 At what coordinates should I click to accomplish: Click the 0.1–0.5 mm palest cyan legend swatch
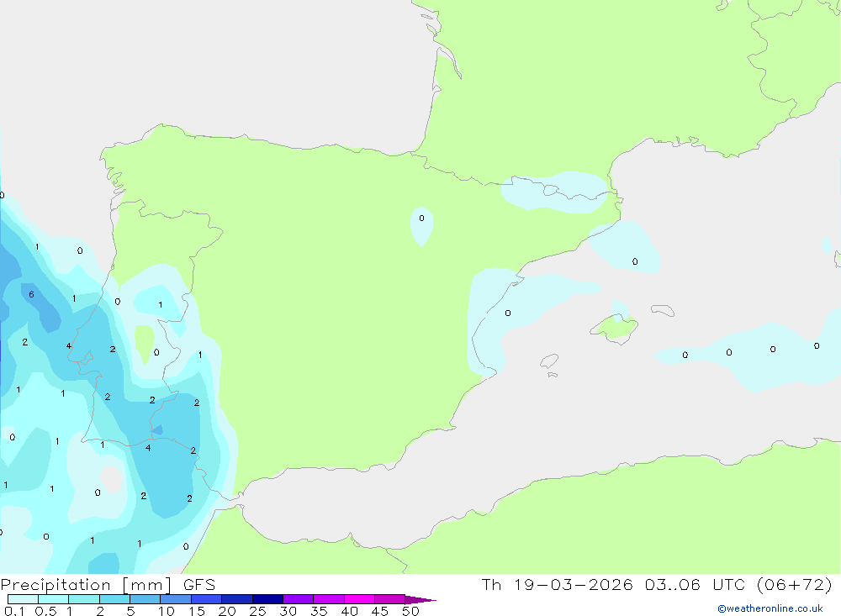click(x=23, y=599)
